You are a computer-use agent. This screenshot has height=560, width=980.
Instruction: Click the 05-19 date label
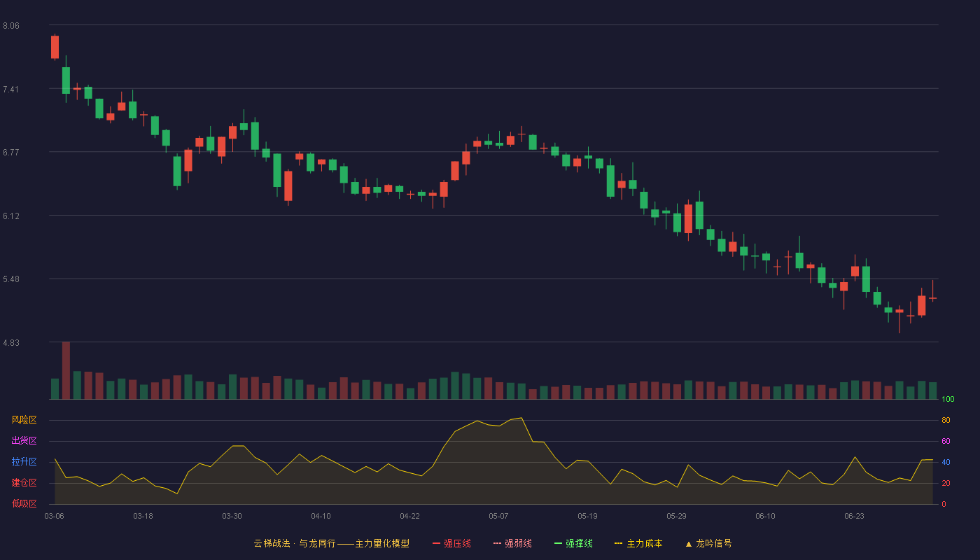tap(587, 516)
